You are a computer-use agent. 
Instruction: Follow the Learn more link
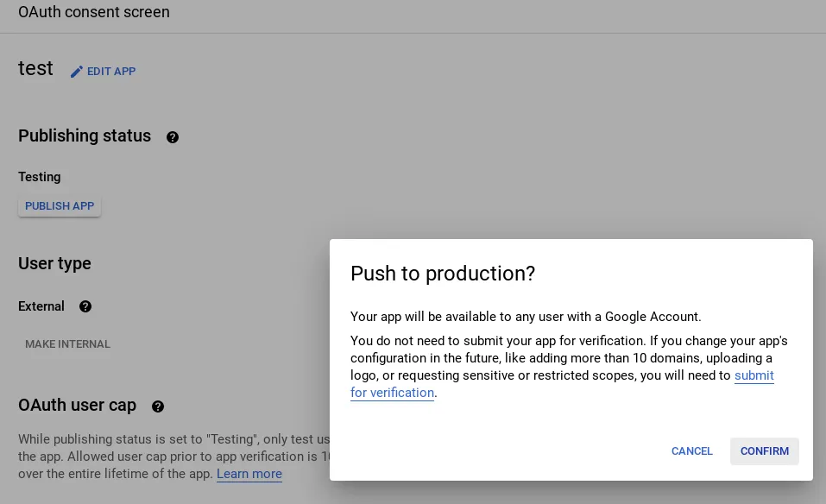click(x=249, y=474)
